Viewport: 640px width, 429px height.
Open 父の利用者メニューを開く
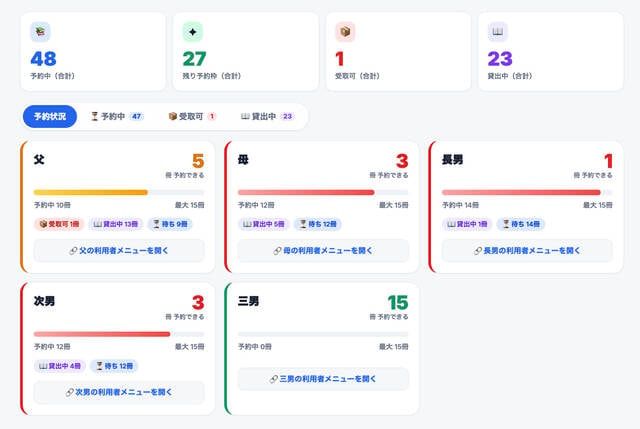pos(119,251)
